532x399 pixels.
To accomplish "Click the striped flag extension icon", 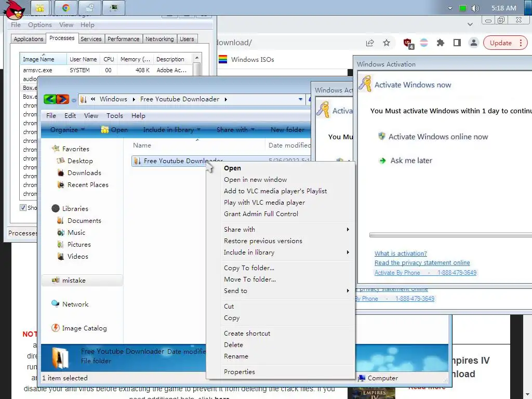I will [x=424, y=43].
